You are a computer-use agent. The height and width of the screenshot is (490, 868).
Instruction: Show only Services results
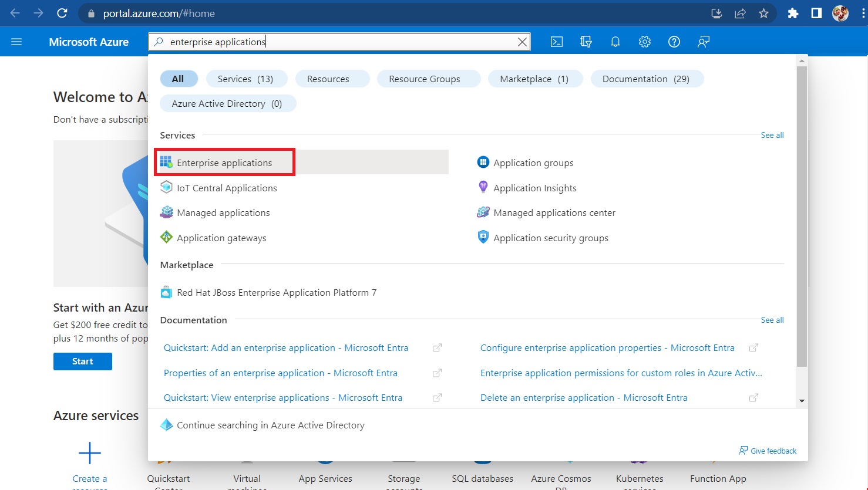(246, 78)
